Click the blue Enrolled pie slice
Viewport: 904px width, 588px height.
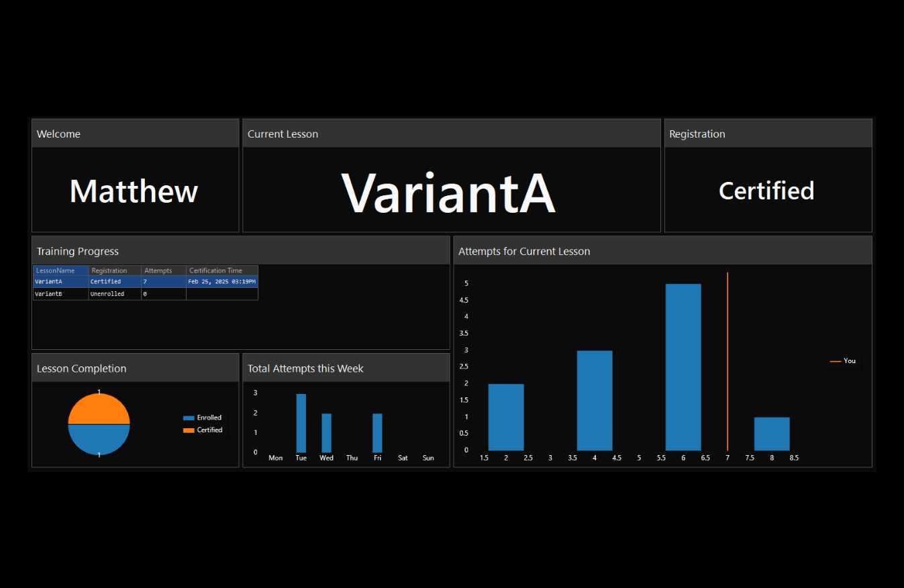[x=99, y=440]
